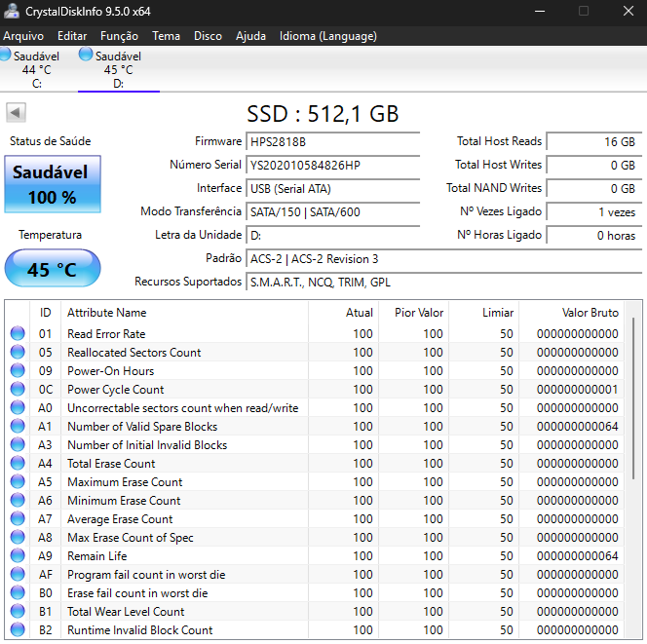Viewport: 647px width, 644px height.
Task: Click the transfer mode field SATA/150 | SATA/600
Action: (x=332, y=212)
